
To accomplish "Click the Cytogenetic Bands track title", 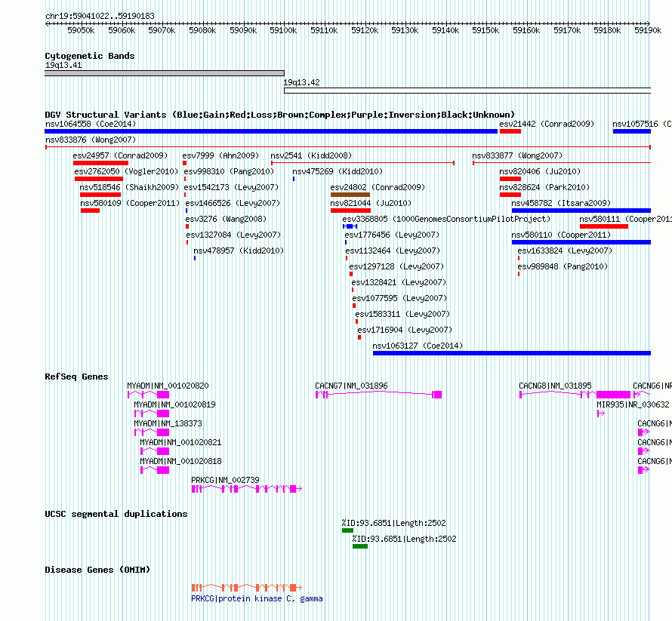I will point(90,56).
